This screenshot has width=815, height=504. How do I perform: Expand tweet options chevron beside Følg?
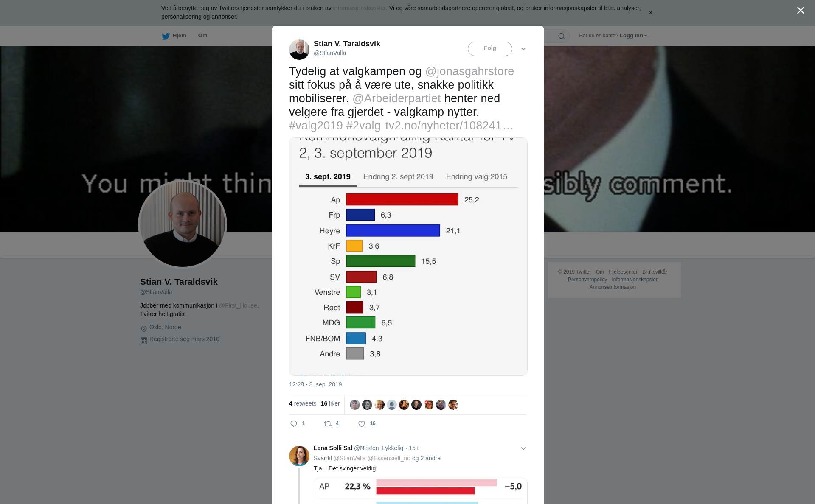[x=523, y=49]
